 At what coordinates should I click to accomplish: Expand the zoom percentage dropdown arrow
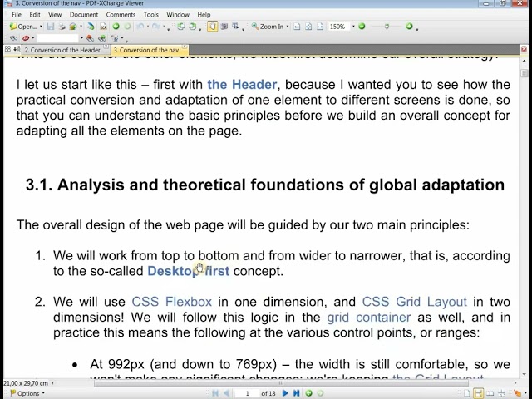tap(353, 27)
